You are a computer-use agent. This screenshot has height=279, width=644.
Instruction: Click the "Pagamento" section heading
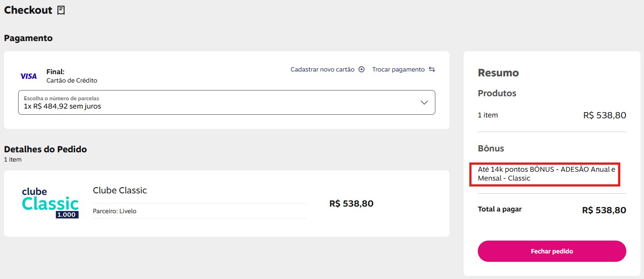(x=28, y=38)
